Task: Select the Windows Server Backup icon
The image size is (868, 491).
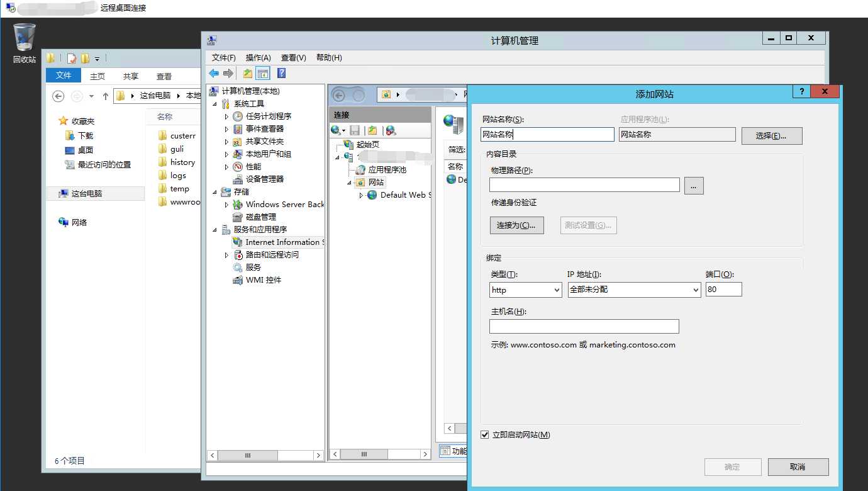Action: [x=238, y=205]
